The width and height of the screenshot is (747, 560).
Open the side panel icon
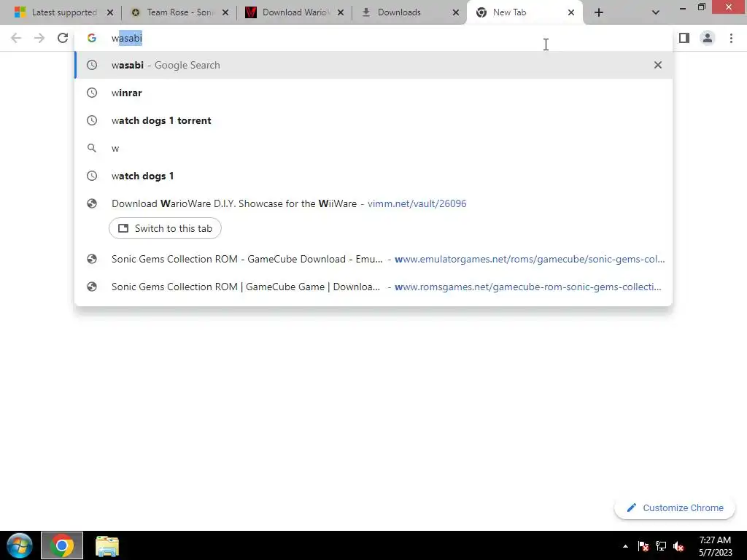[684, 38]
